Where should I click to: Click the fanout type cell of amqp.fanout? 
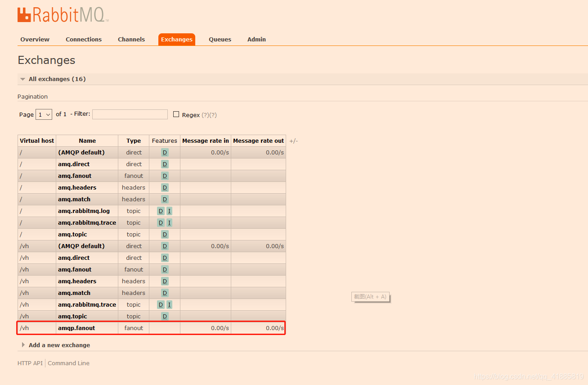pos(134,328)
